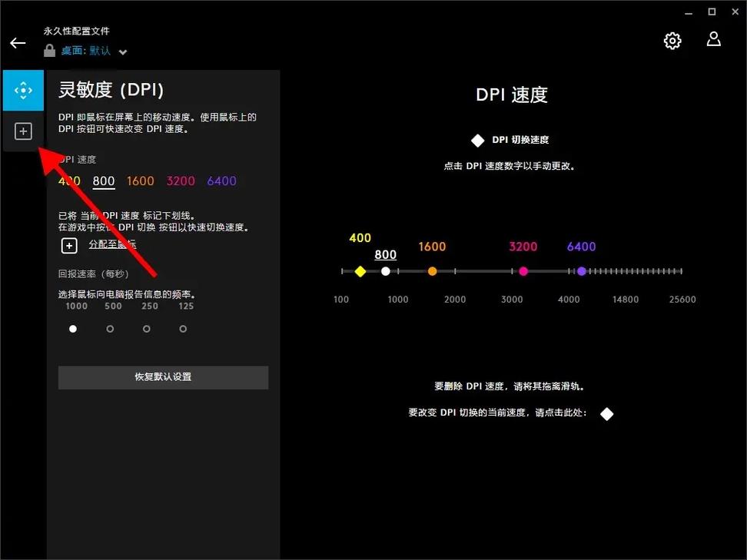Screen dimensions: 747x560
Task: Select report rate 250 radio button
Action: (146, 329)
